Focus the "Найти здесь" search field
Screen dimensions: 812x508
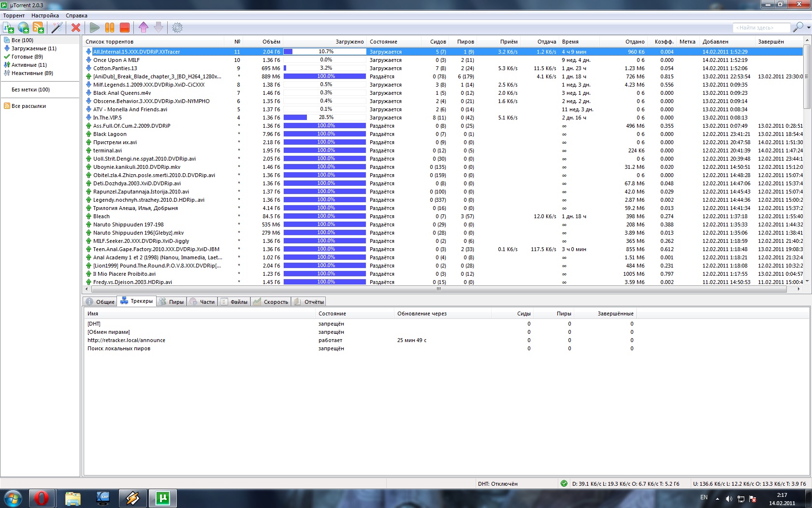point(761,28)
